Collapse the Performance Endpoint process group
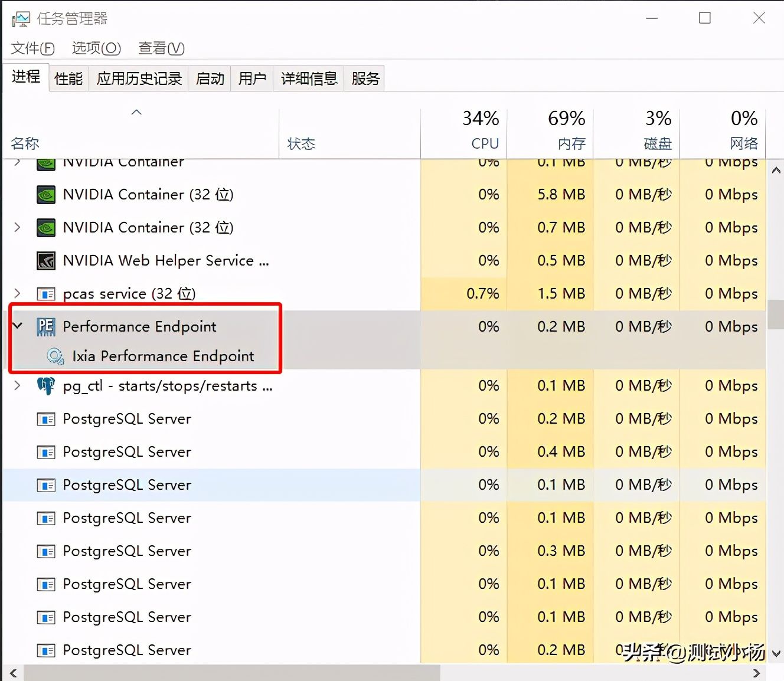This screenshot has height=681, width=784. pos(17,326)
